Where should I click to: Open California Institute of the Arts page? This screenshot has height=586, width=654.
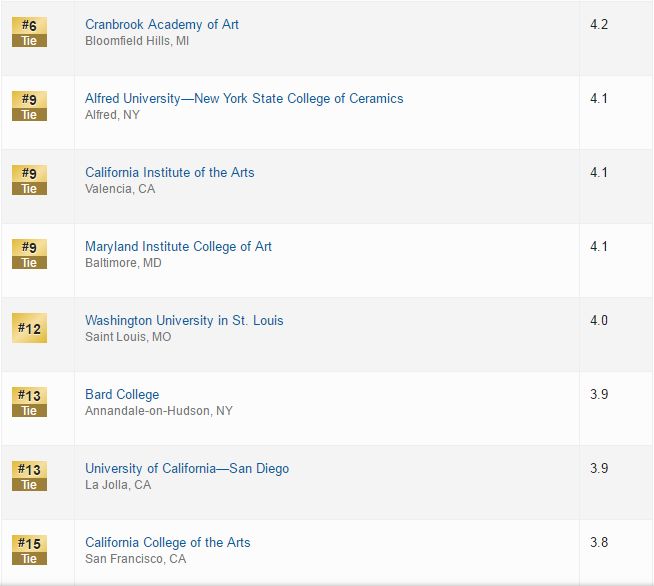[x=169, y=172]
